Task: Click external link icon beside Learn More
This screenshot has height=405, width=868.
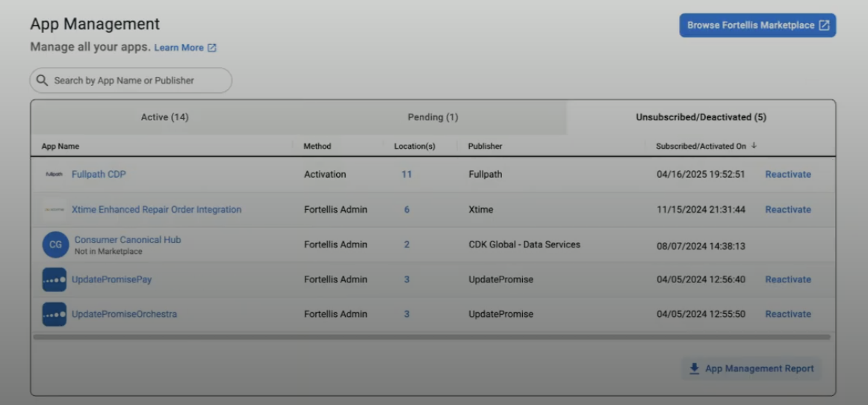Action: coord(212,48)
